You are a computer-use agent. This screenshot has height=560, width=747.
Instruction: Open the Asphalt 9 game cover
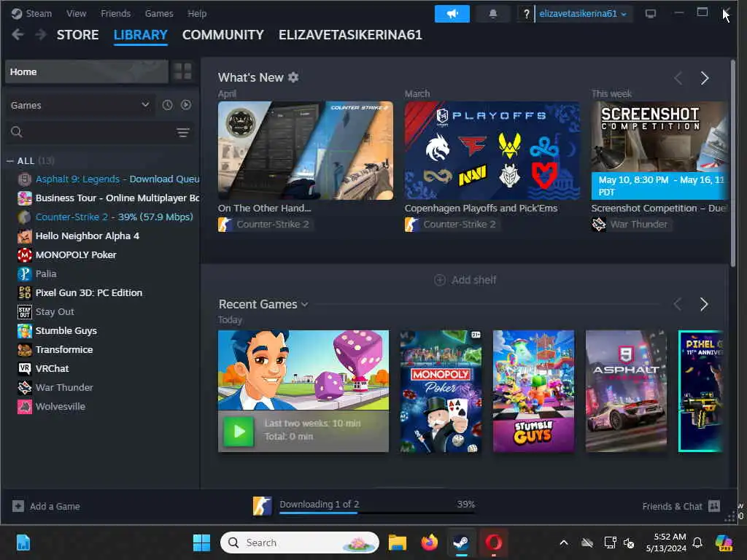click(x=626, y=392)
